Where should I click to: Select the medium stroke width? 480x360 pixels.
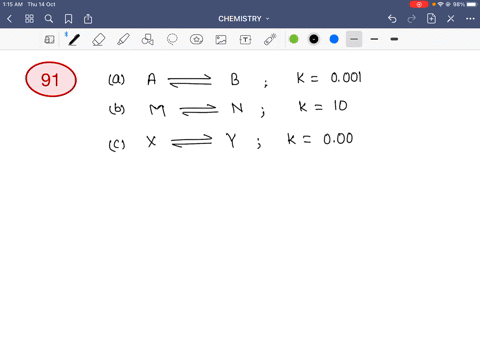pos(374,39)
